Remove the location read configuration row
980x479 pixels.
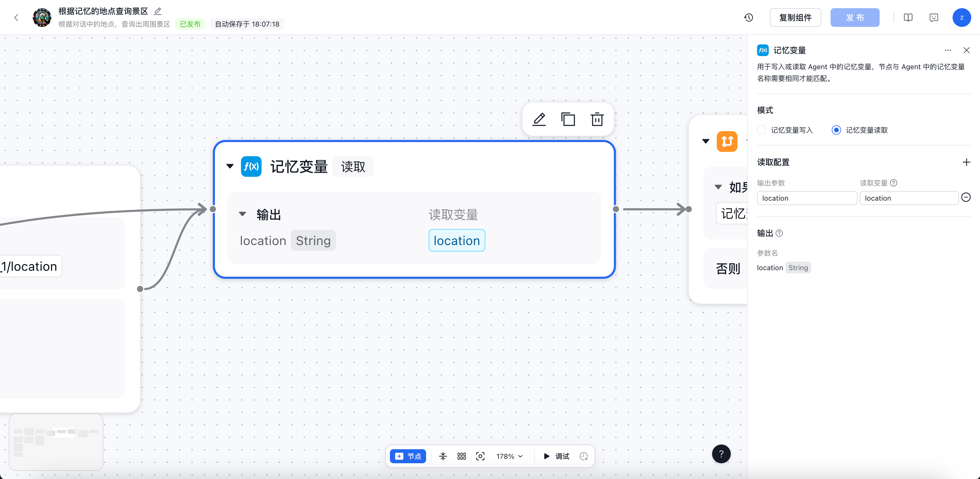click(x=965, y=197)
